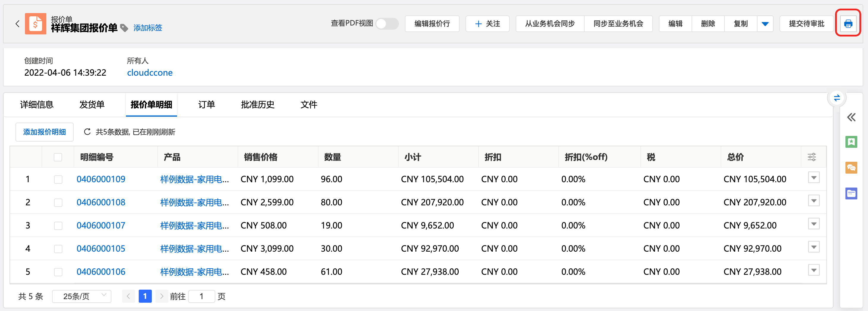Switch to the 批准历史 tab
Image resolution: width=868 pixels, height=311 pixels.
(258, 105)
